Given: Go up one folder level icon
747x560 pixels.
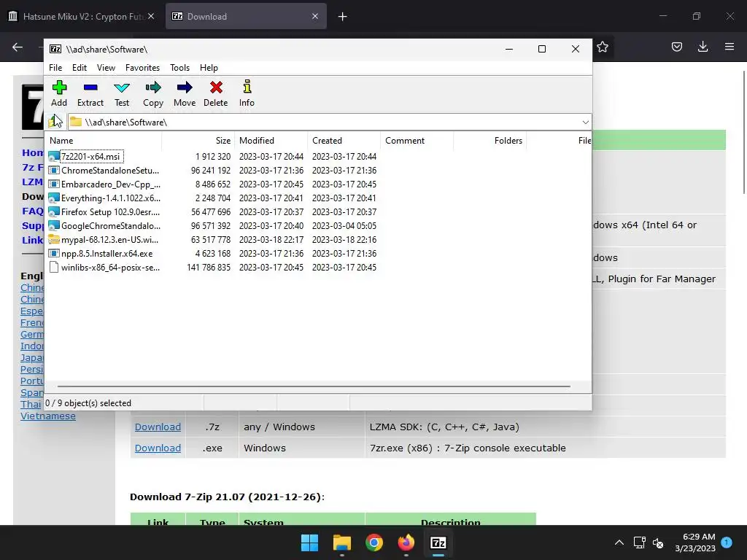Looking at the screenshot, I should pos(55,122).
